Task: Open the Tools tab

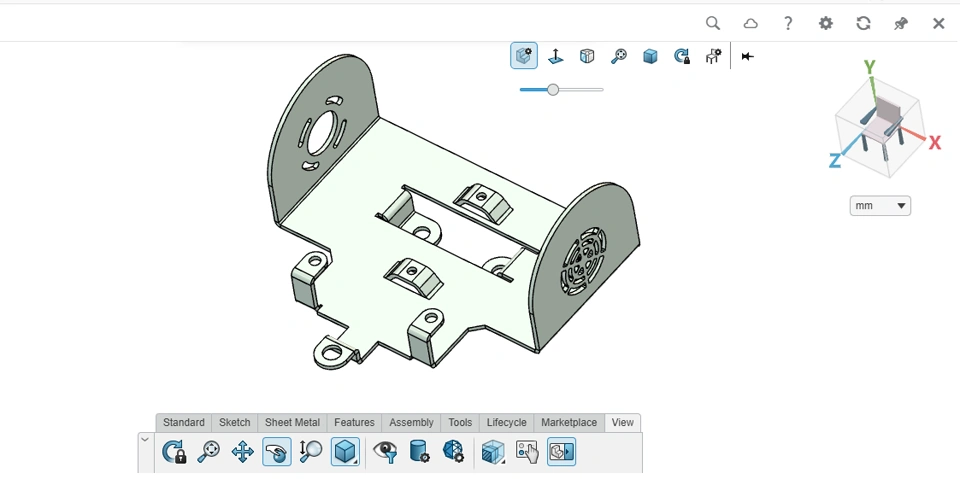Action: point(460,423)
